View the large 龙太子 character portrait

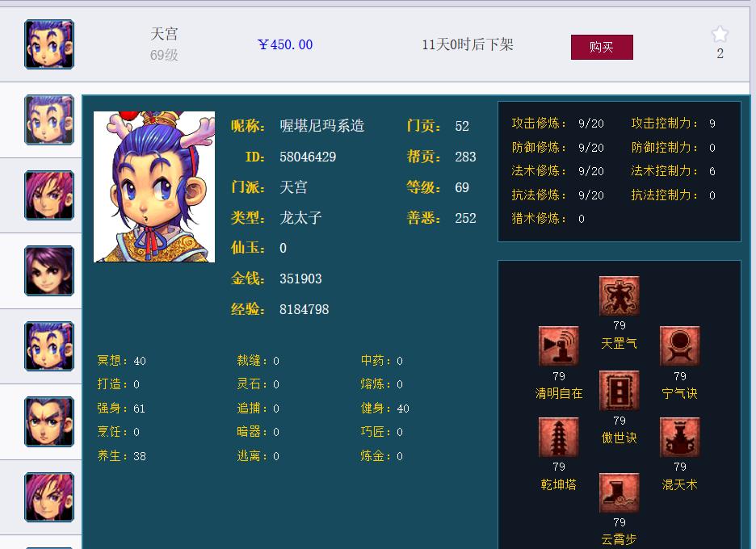(x=153, y=186)
